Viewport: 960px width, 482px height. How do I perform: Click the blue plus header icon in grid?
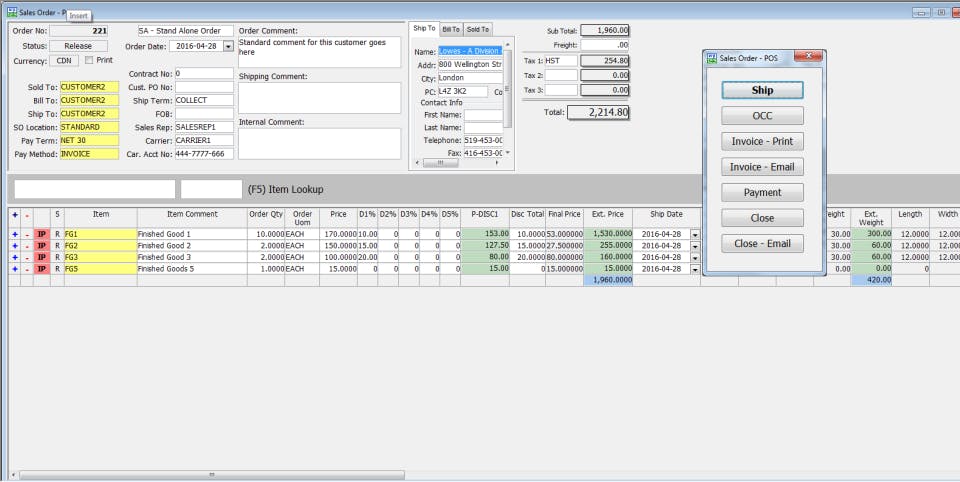[15, 215]
